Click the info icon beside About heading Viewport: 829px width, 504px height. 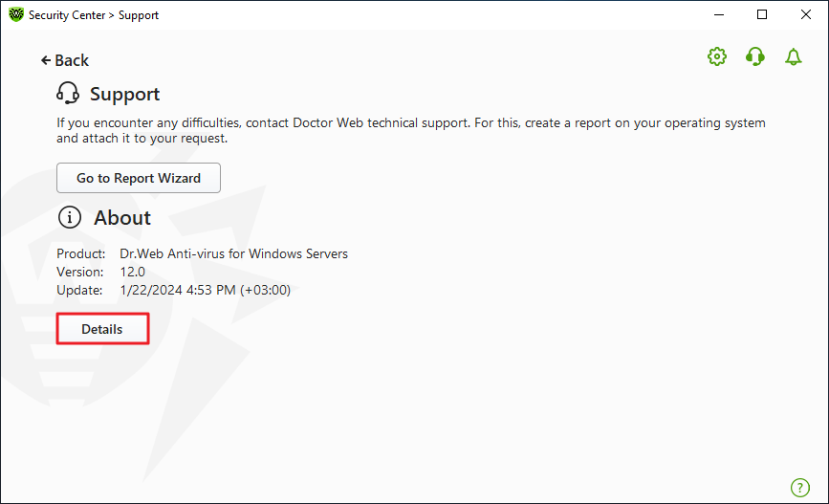point(69,217)
